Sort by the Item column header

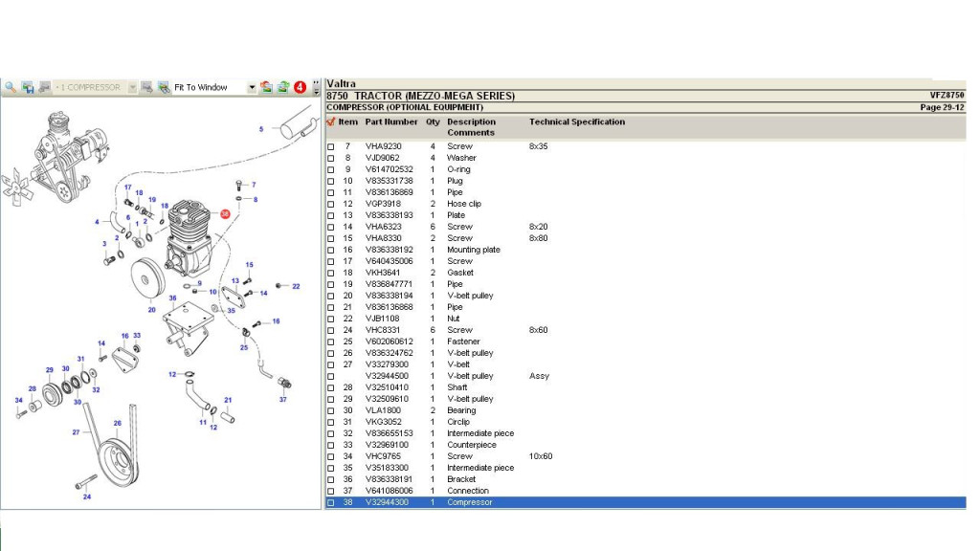coord(348,121)
